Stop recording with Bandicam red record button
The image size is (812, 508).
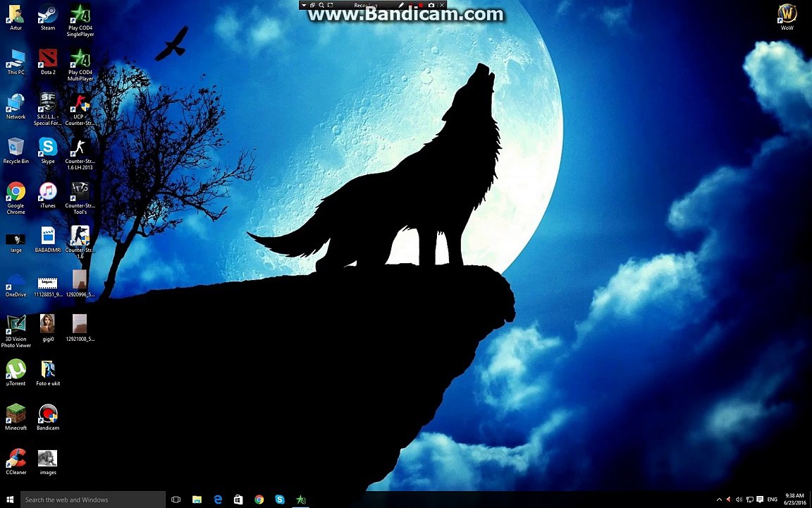pyautogui.click(x=421, y=5)
